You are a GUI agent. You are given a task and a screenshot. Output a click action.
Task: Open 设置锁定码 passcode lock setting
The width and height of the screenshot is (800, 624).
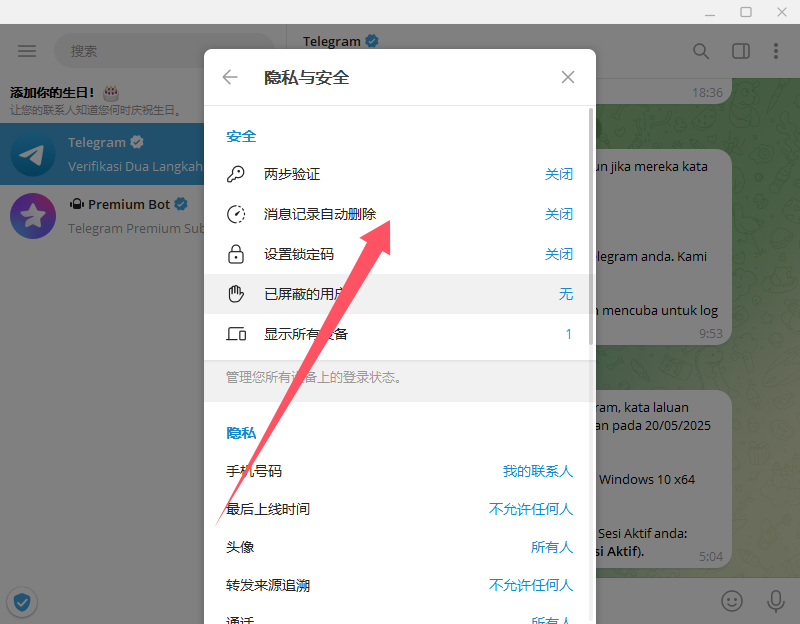click(399, 254)
